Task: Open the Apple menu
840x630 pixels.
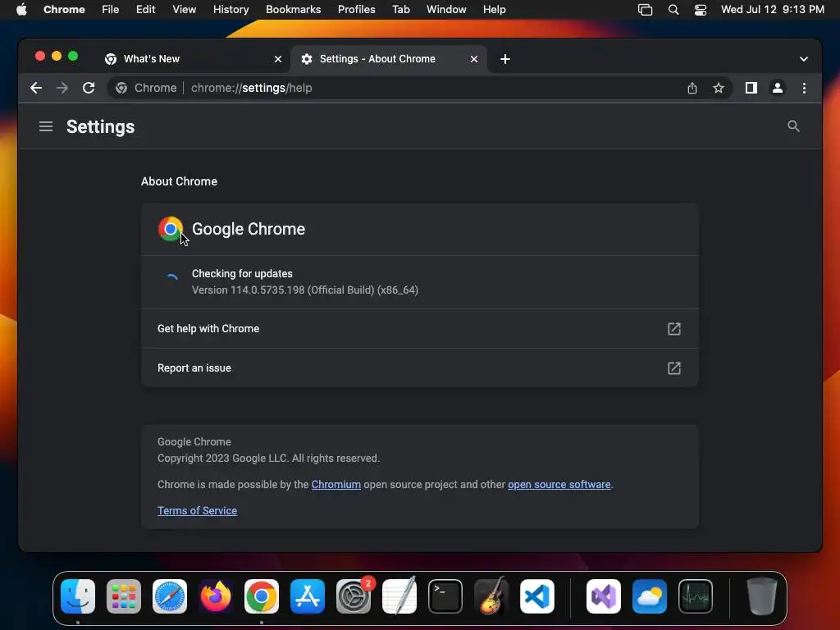Action: (21, 10)
